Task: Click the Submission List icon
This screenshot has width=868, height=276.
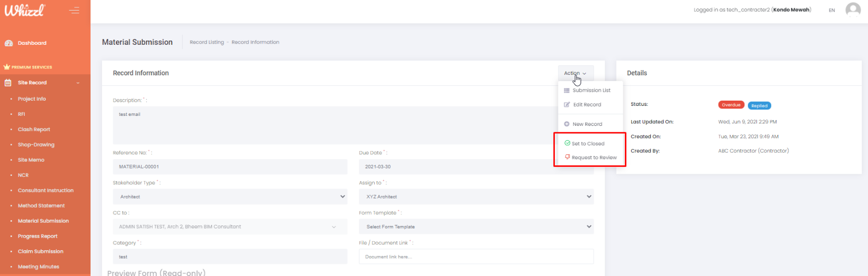Action: pyautogui.click(x=567, y=91)
